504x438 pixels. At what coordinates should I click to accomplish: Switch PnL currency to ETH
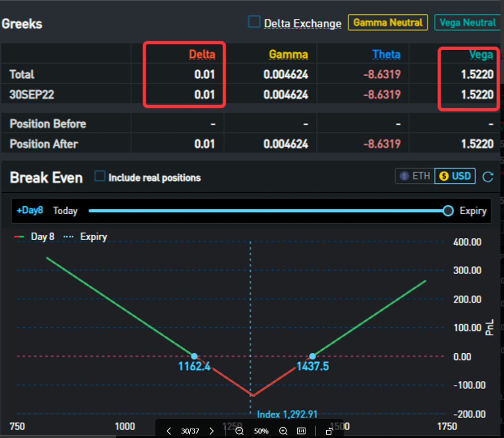415,176
